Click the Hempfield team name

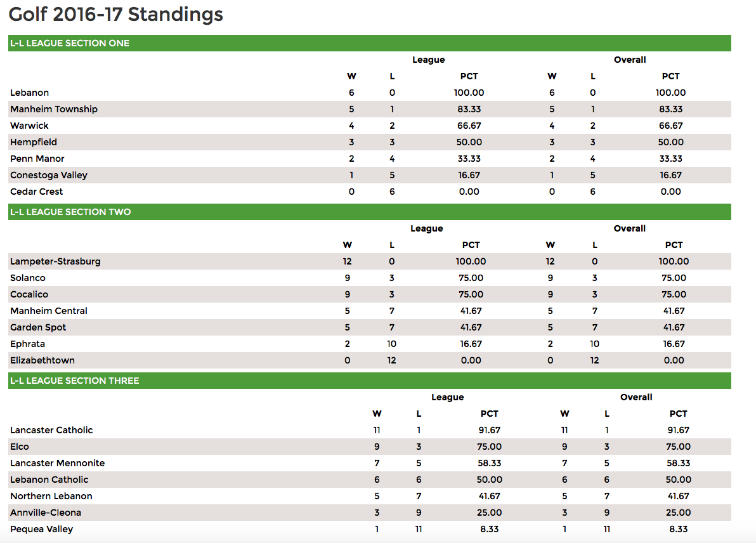pyautogui.click(x=34, y=142)
